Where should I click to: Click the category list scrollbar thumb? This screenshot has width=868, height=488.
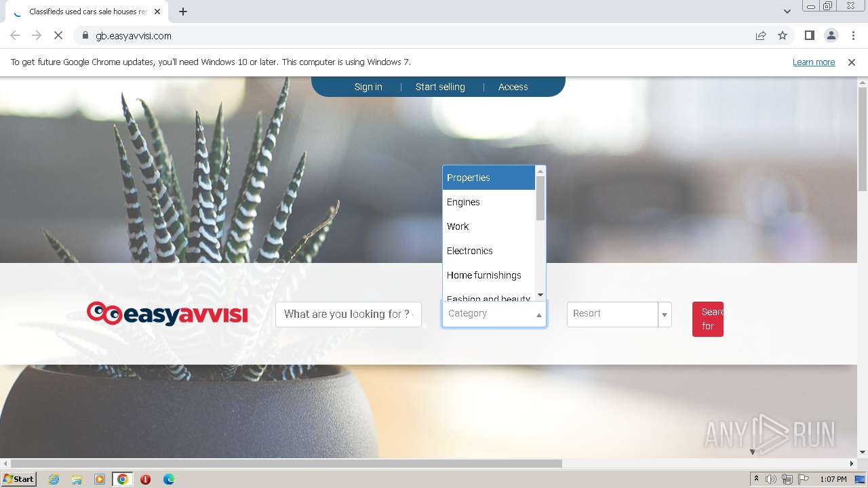[540, 198]
